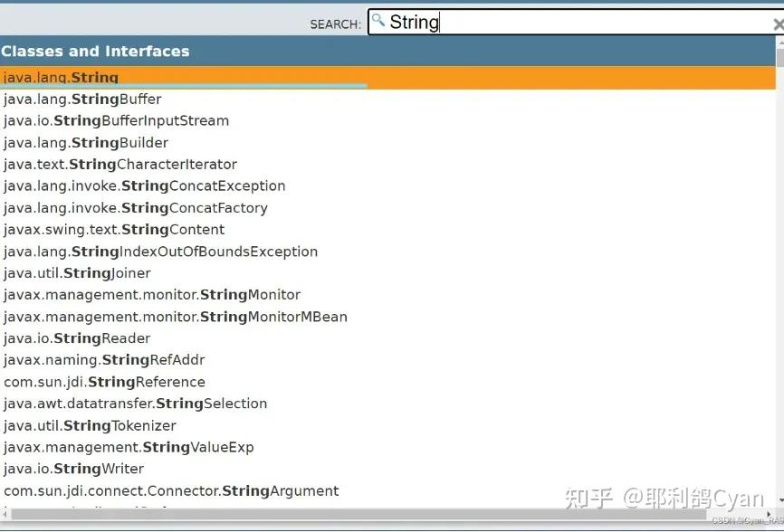This screenshot has width=784, height=532.
Task: Click the String search input field
Action: (x=579, y=23)
